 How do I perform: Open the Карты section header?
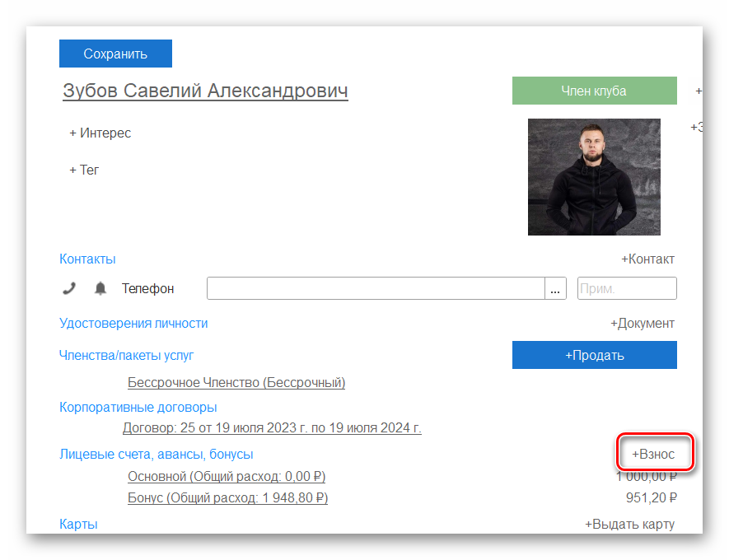coord(78,524)
